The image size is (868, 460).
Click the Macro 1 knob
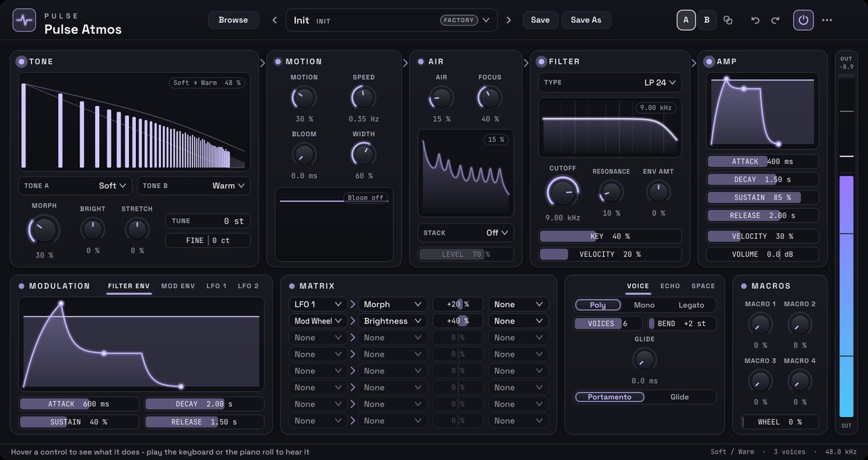761,324
